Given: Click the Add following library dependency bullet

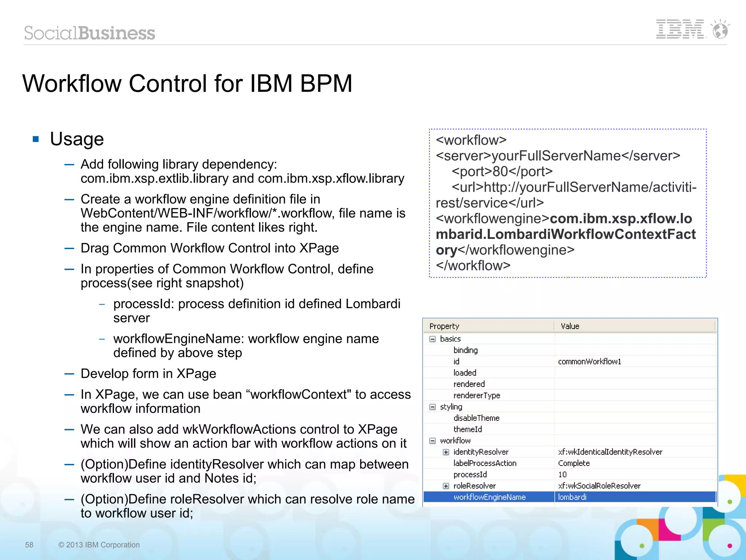Looking at the screenshot, I should [242, 171].
